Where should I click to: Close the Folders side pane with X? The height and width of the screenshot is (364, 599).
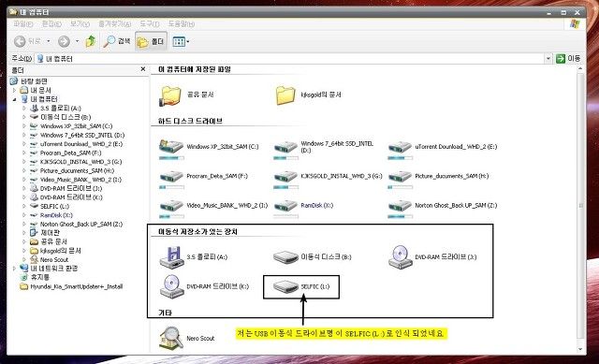click(x=143, y=69)
